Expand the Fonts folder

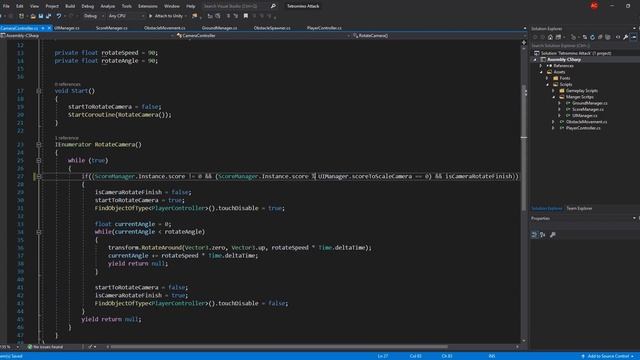pos(547,78)
